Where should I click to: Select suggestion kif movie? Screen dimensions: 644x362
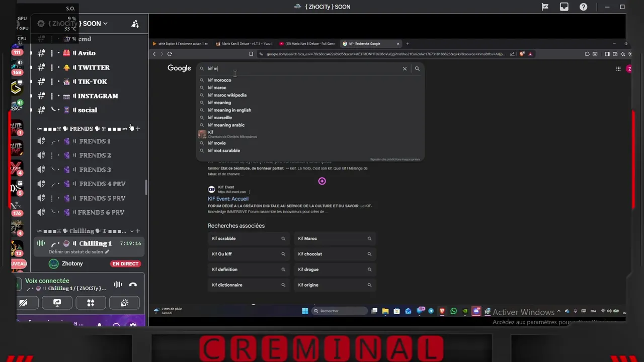(310, 143)
